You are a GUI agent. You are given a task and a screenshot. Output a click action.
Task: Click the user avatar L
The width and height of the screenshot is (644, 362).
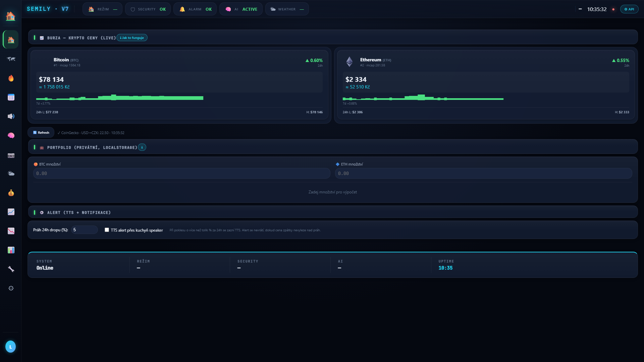tap(11, 347)
